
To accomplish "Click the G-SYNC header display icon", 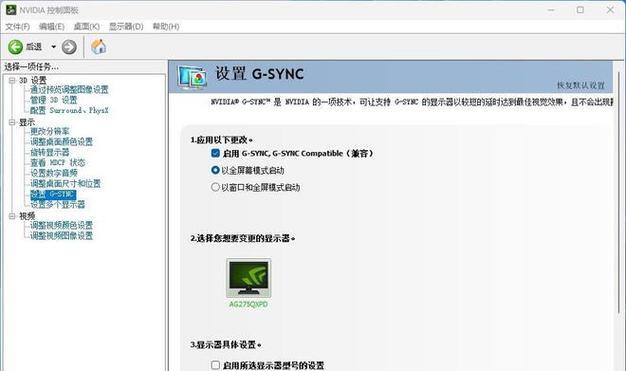I will (x=192, y=77).
